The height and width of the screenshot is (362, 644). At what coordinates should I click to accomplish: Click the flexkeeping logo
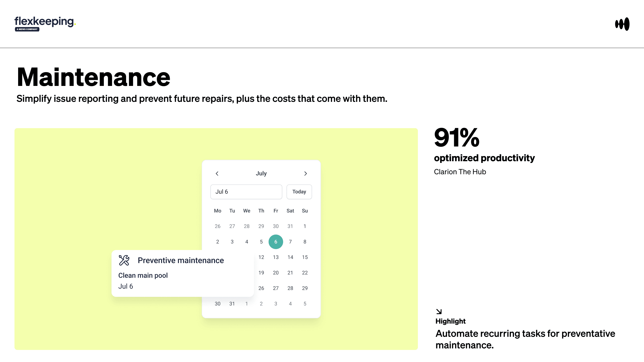(x=44, y=22)
